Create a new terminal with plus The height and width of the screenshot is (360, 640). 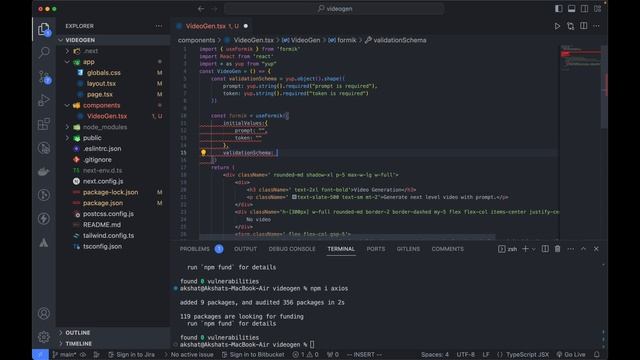coord(525,249)
